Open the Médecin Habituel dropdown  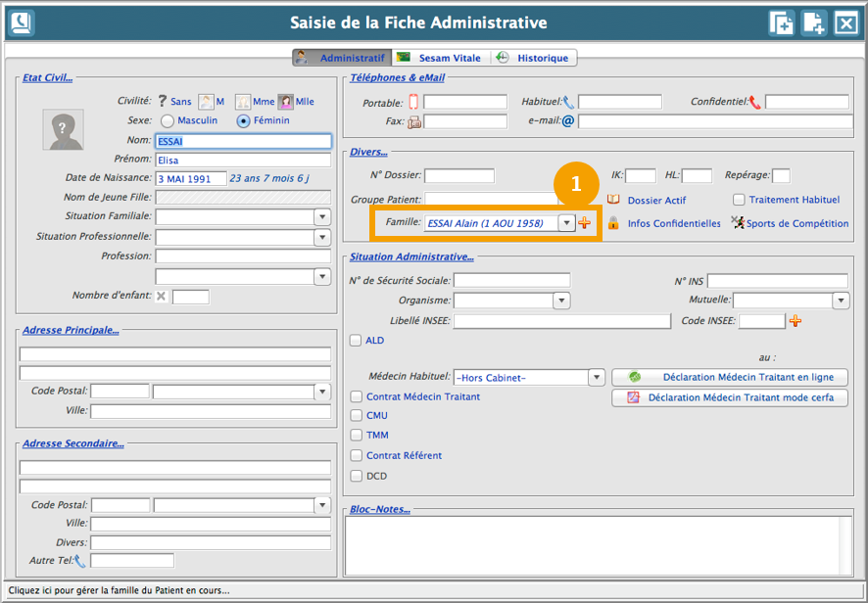pos(596,378)
